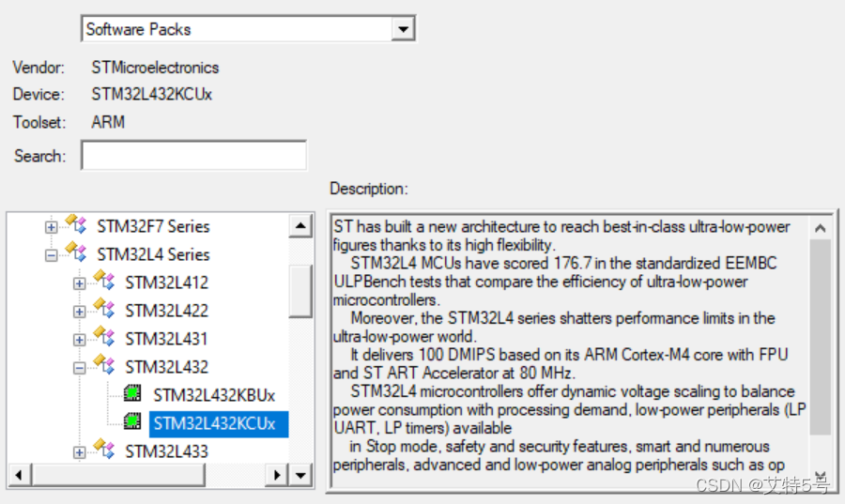Viewport: 845px width, 504px height.
Task: Click the STM32L432KCUx device name text
Action: pyautogui.click(x=151, y=95)
